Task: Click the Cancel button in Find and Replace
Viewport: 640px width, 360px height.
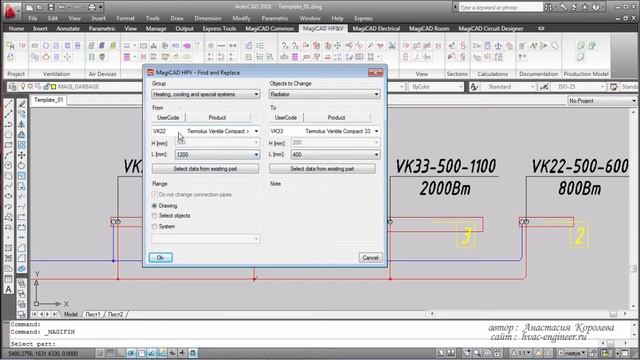Action: click(370, 258)
